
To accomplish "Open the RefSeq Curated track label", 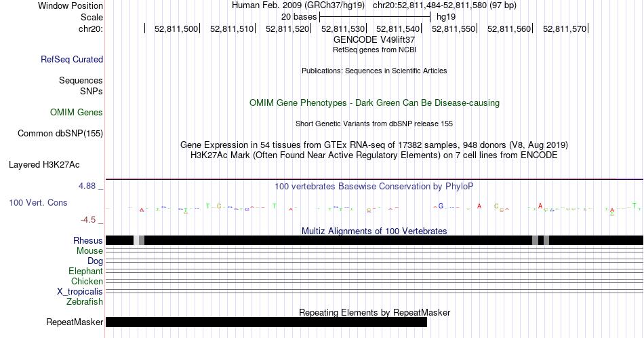I will tap(71, 59).
